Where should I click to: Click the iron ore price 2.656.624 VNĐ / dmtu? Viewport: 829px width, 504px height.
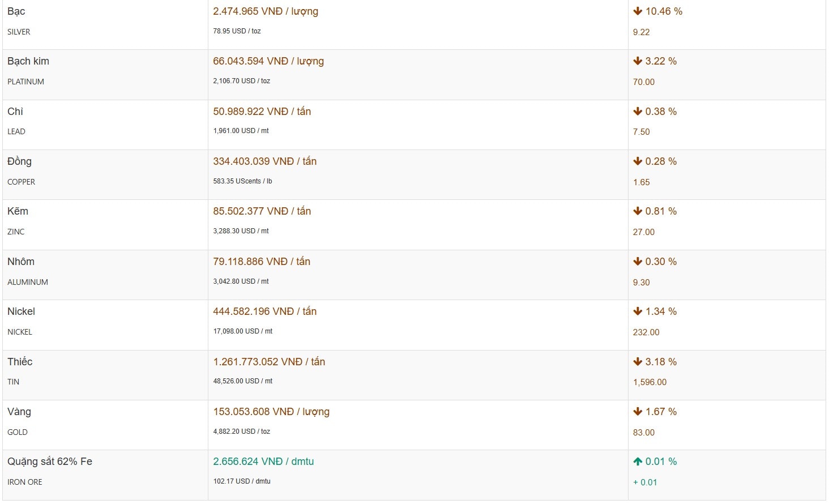click(x=263, y=462)
